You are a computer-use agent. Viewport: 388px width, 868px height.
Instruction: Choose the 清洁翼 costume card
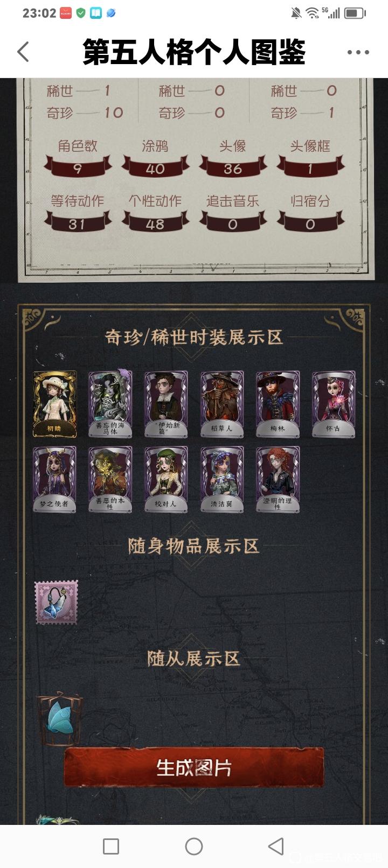222,479
